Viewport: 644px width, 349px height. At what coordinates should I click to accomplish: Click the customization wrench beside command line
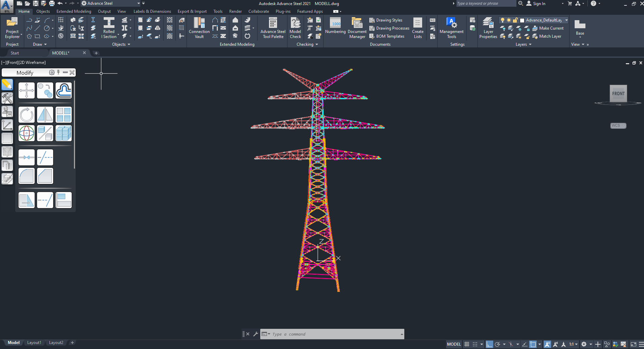(x=256, y=334)
